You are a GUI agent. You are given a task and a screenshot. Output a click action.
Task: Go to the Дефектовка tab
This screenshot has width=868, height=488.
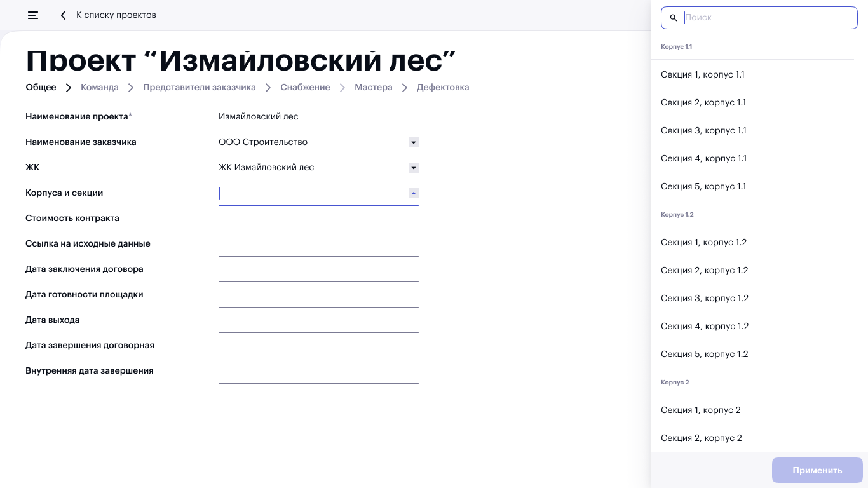tap(443, 87)
